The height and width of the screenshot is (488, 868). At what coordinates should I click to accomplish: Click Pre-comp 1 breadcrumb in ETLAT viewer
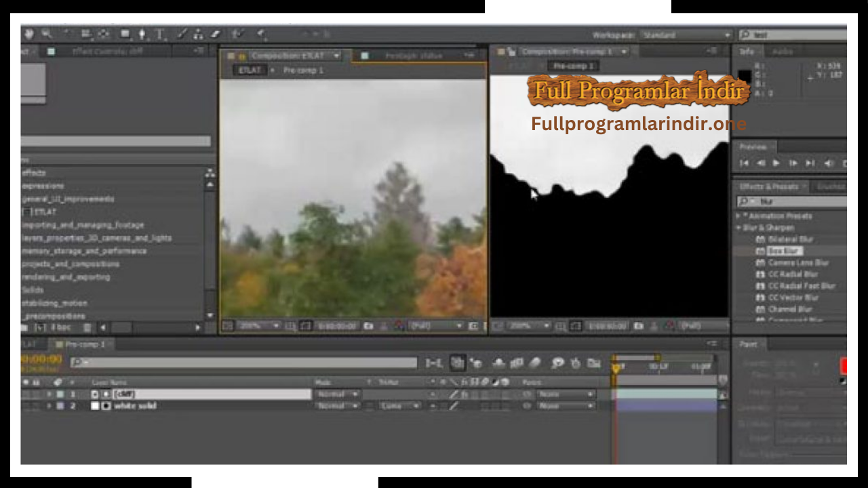(x=303, y=70)
